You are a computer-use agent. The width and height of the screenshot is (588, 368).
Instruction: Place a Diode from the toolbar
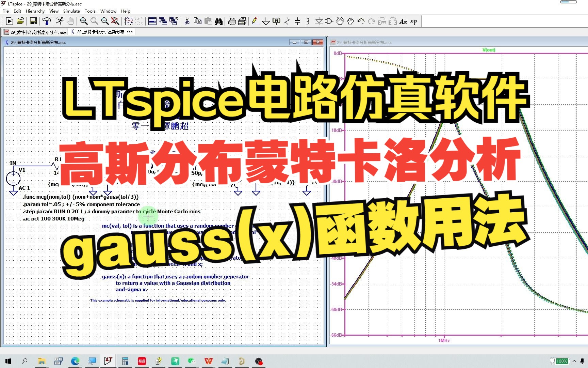319,21
